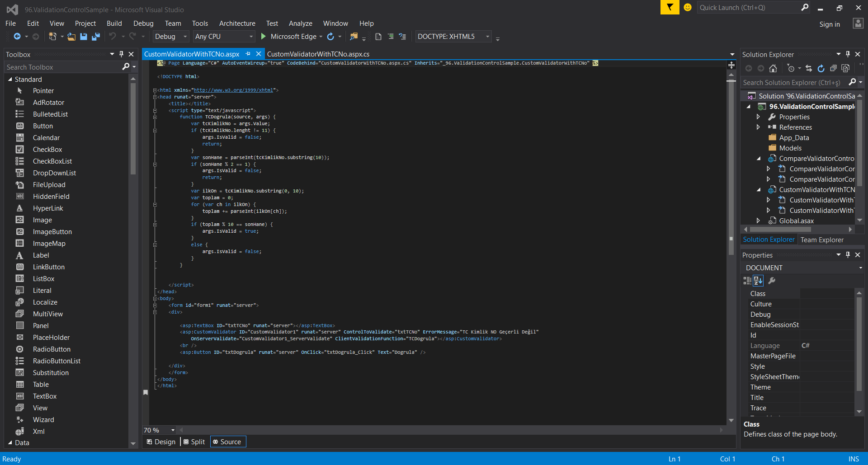
Task: Click the Sign in link
Action: 830,24
